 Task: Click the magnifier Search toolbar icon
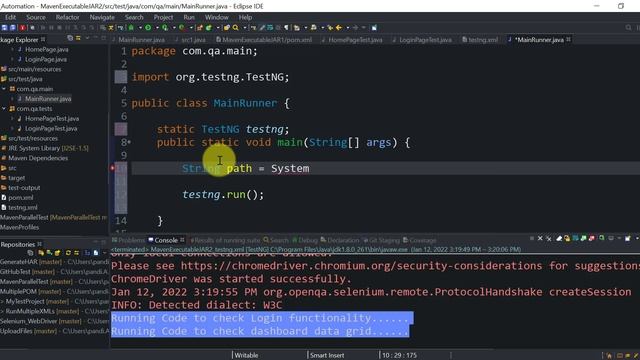click(x=236, y=28)
